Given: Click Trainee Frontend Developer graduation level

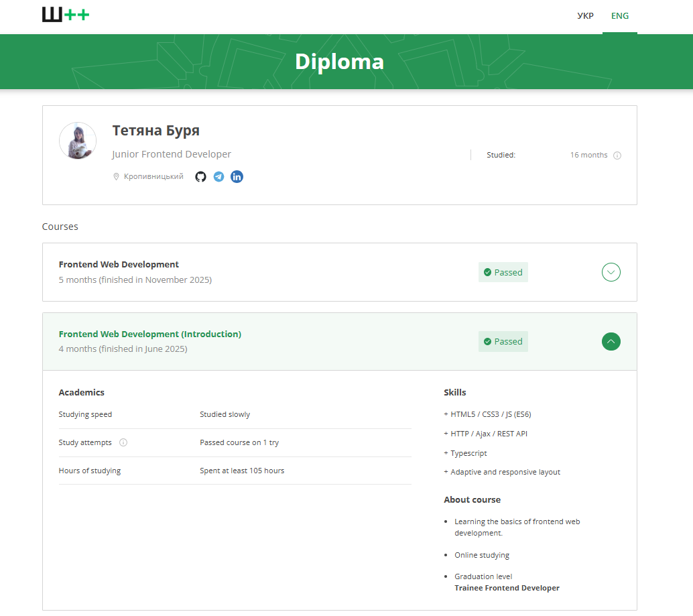Looking at the screenshot, I should pos(507,588).
